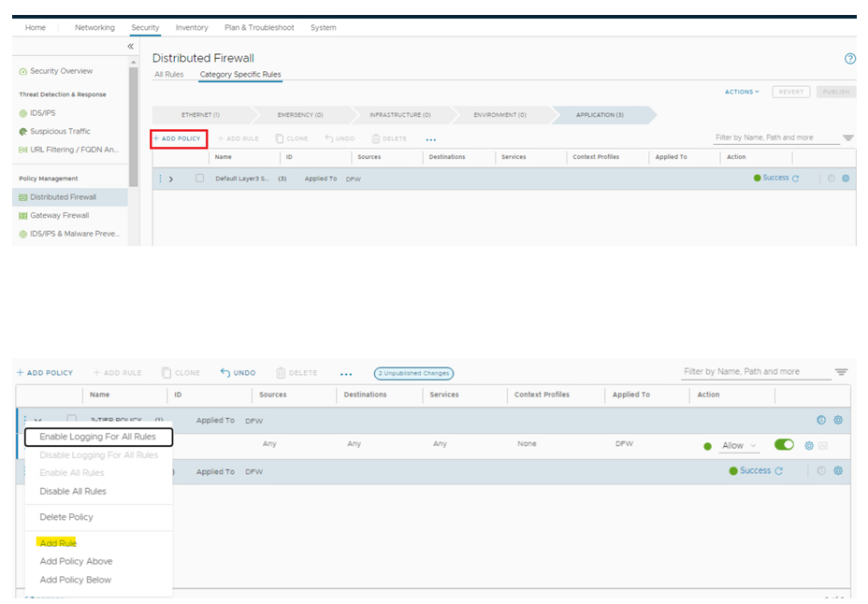Image resolution: width=868 pixels, height=604 pixels.
Task: Open Gateway Firewall in the sidebar
Action: (x=59, y=215)
